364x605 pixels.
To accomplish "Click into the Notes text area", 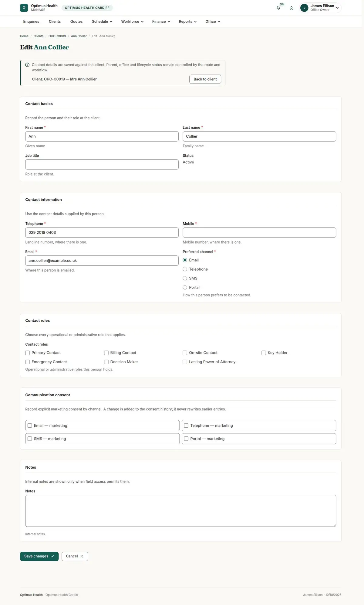I will 180,511.
